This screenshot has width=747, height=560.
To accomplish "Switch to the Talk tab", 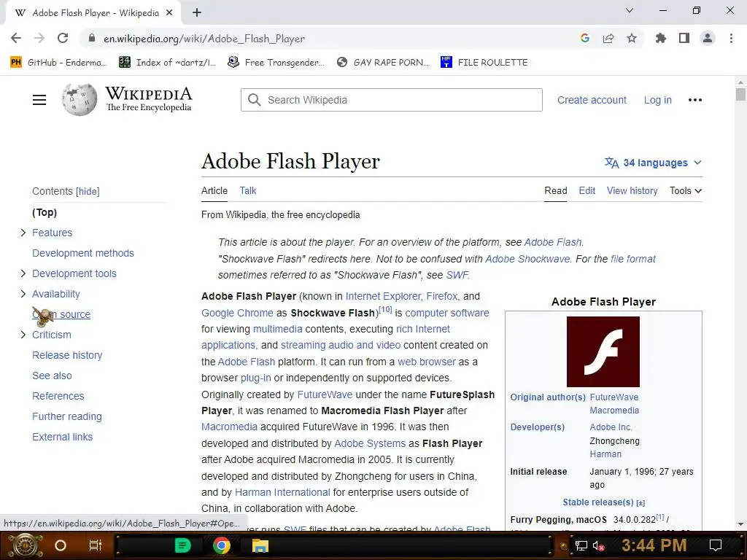I will tap(248, 191).
